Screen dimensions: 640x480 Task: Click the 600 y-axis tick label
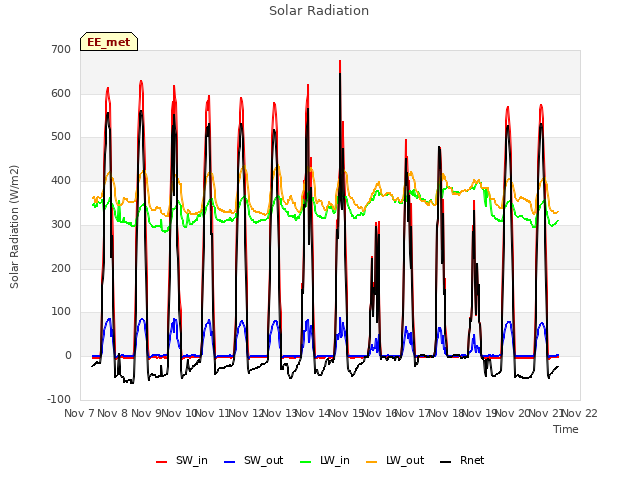[61, 93]
